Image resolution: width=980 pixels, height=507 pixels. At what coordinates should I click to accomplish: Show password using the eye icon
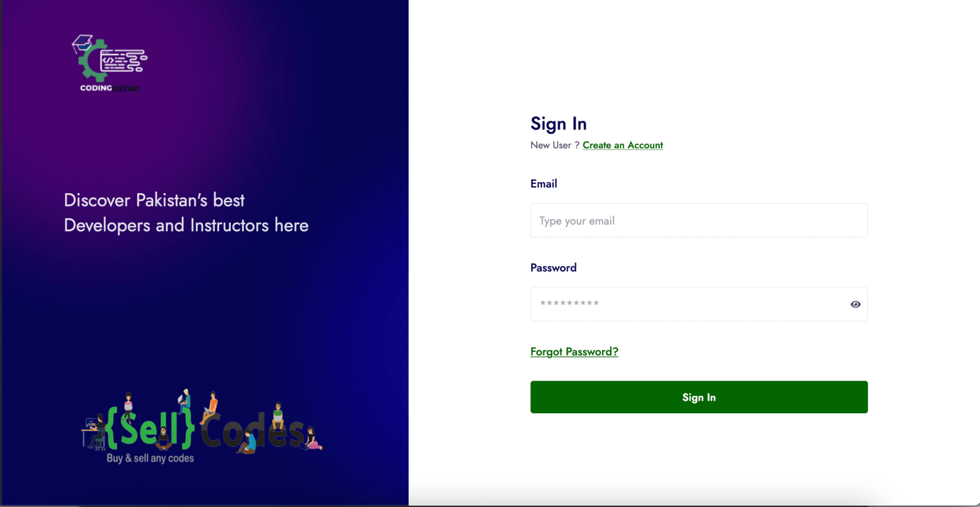click(x=855, y=305)
